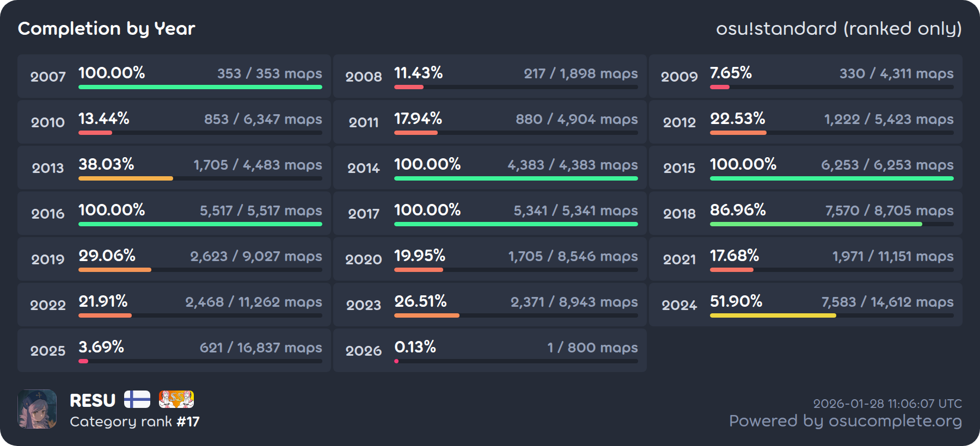
Task: Select the 2019 completion percentage 29.06%
Action: [107, 256]
